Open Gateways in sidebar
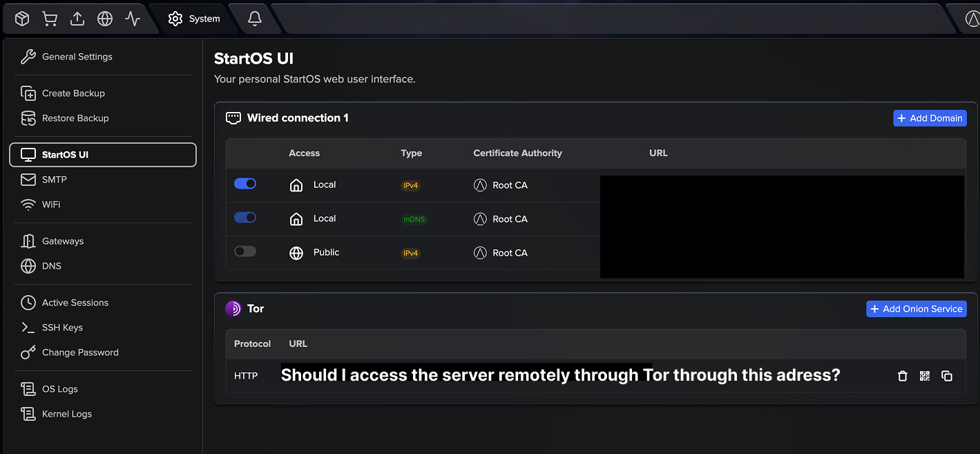980x454 pixels. [x=103, y=241]
